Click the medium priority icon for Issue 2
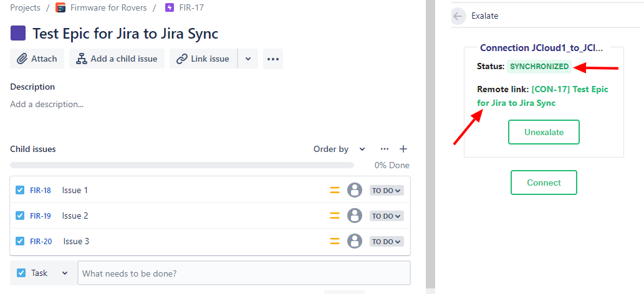This screenshot has width=644, height=294. [335, 216]
